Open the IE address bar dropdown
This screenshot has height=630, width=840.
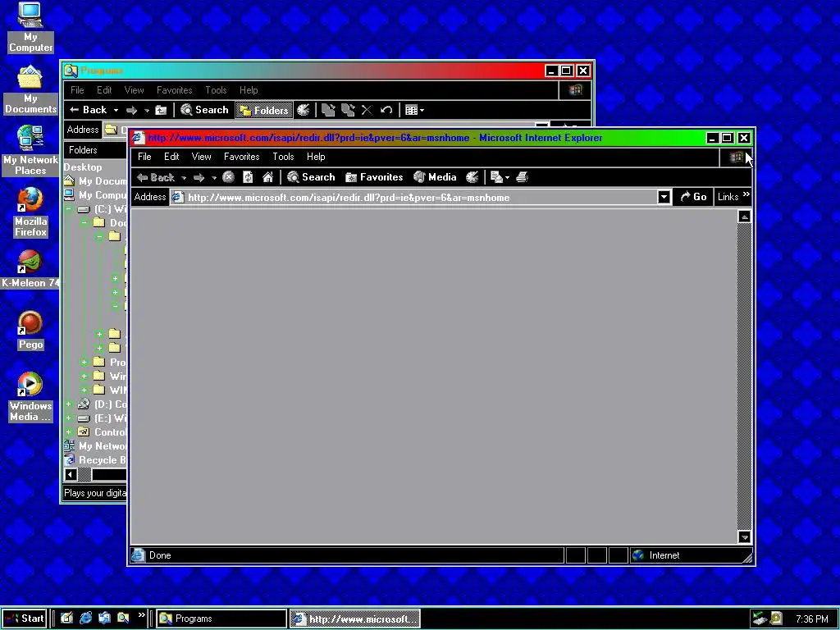(x=664, y=197)
